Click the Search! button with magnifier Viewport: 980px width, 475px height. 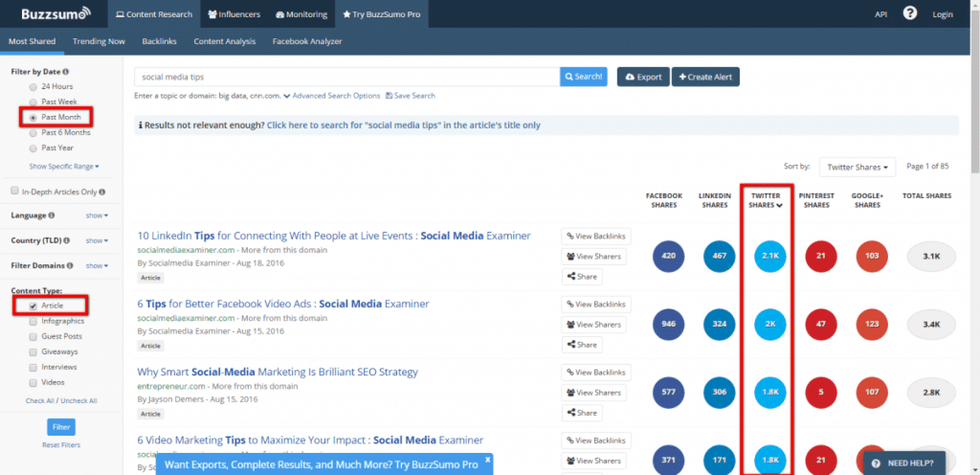(583, 77)
